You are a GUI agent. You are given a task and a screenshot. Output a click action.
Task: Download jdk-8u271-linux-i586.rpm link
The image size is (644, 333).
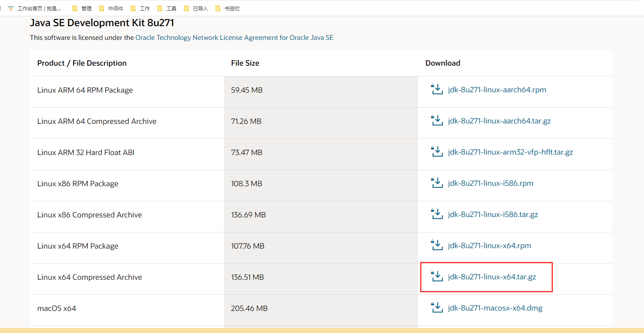(x=490, y=183)
